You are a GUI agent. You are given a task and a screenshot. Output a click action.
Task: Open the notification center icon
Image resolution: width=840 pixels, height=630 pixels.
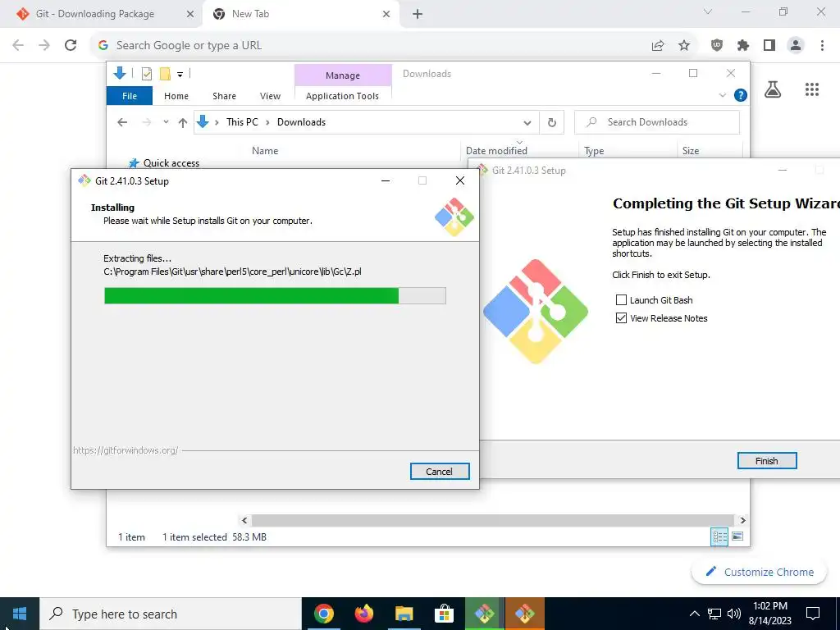tap(813, 614)
